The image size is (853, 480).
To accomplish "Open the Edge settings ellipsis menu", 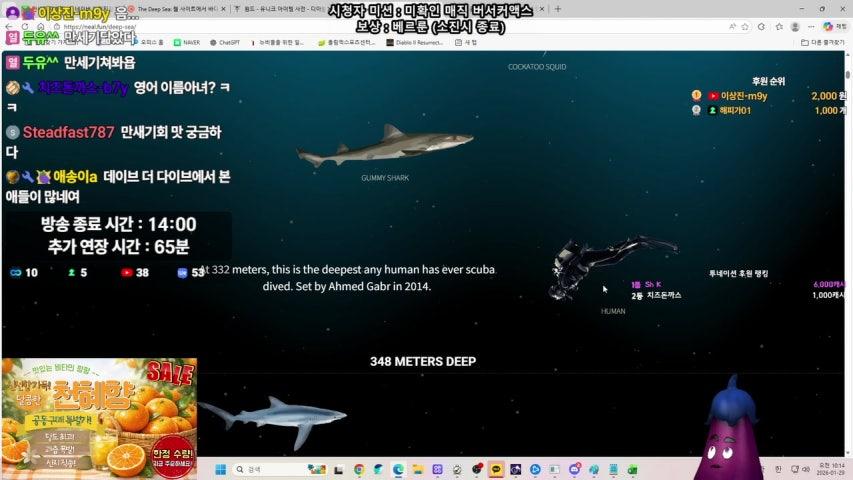I will pyautogui.click(x=811, y=27).
